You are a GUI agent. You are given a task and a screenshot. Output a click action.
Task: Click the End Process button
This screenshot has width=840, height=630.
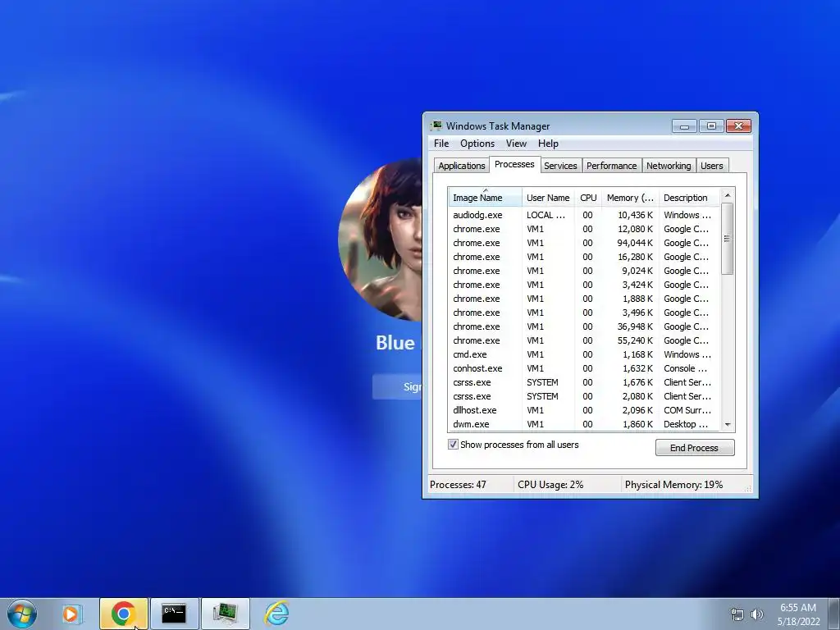click(x=695, y=448)
